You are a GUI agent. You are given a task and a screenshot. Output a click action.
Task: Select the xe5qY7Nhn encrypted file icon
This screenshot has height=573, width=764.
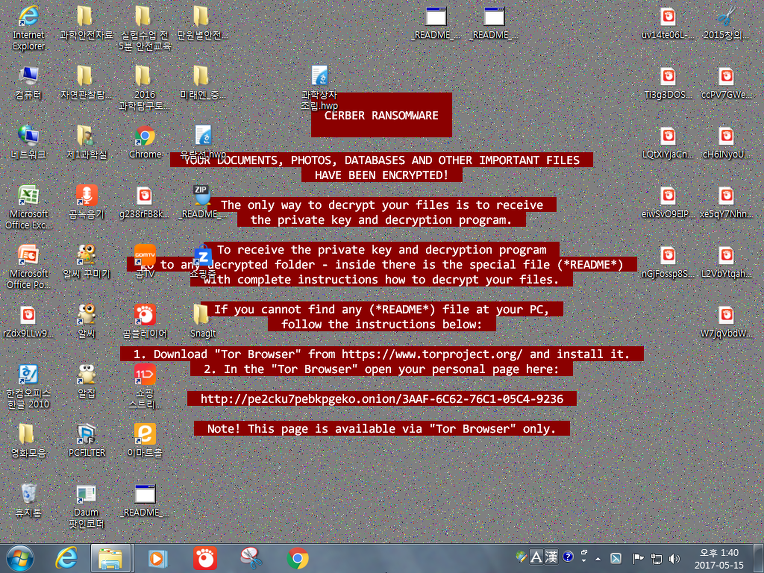click(726, 202)
